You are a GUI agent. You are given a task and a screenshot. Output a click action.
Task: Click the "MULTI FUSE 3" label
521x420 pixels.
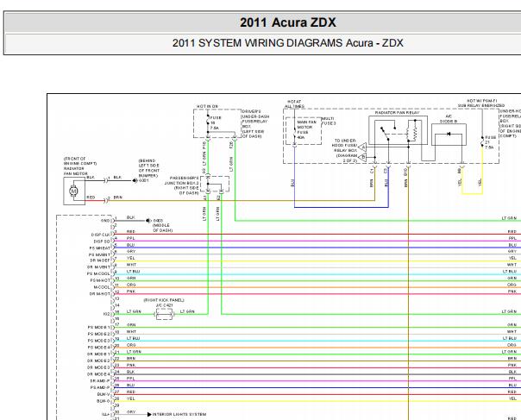(329, 121)
